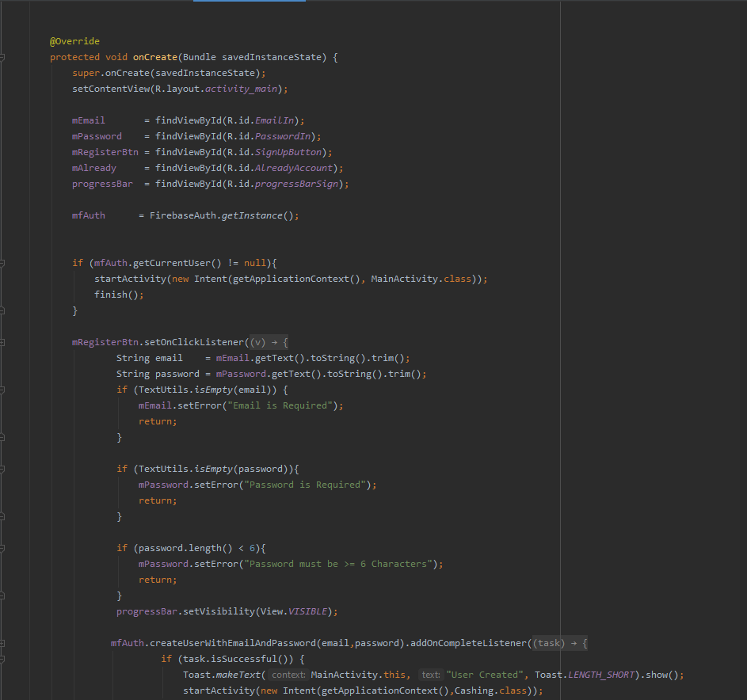Click progressBar.setVisibility call
This screenshot has width=747, height=700.
pyautogui.click(x=185, y=611)
